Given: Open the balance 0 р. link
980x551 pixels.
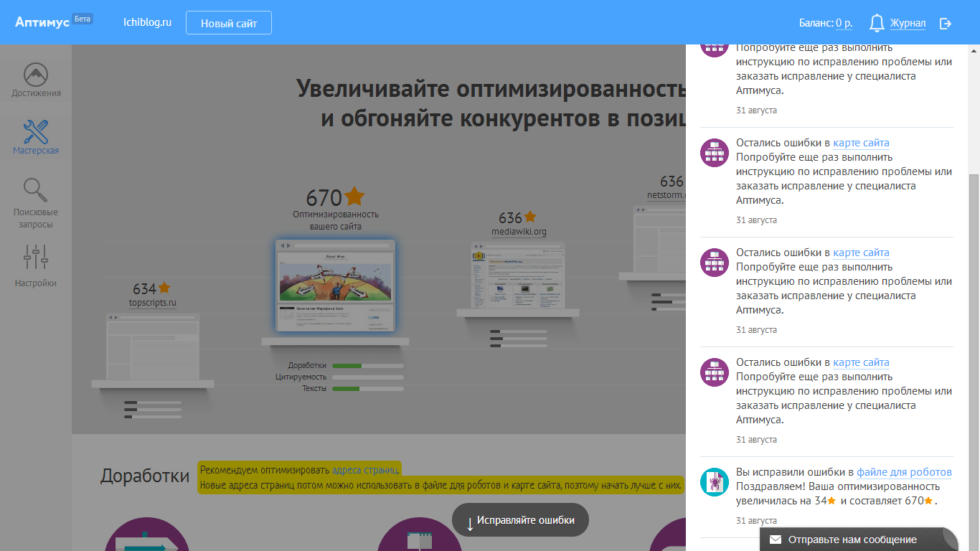Looking at the screenshot, I should tap(844, 23).
